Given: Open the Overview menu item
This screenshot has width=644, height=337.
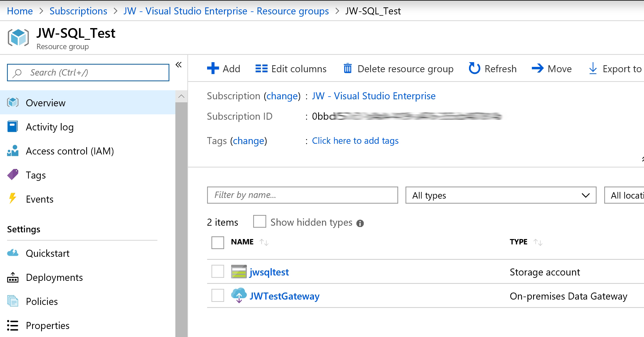Looking at the screenshot, I should pos(88,103).
